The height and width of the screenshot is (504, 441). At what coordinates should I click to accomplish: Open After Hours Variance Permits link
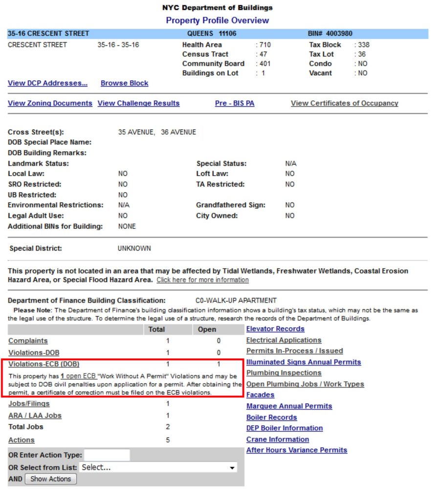click(x=296, y=450)
